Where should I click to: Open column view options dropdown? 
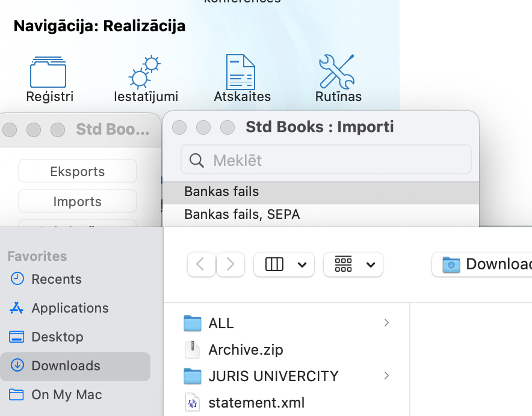click(284, 264)
